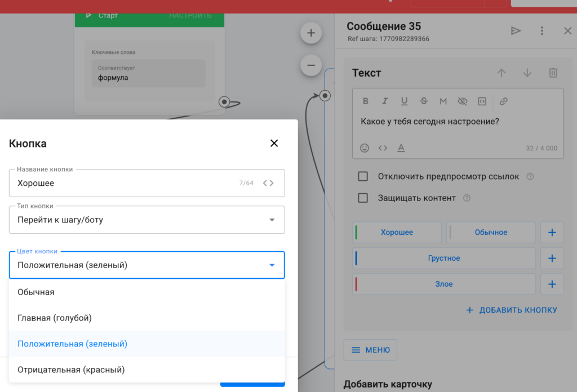Choose Главная (голубой) from list
The height and width of the screenshot is (392, 577).
(x=55, y=318)
